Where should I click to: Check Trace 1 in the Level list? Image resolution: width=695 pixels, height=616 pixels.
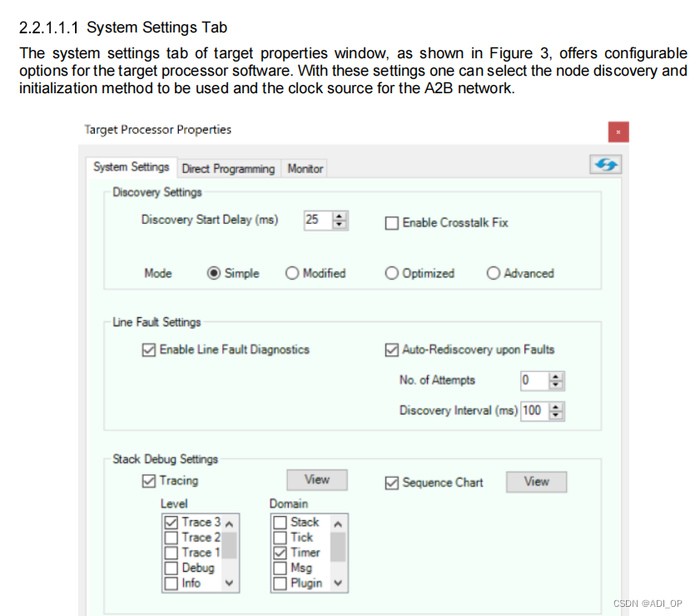[x=171, y=553]
